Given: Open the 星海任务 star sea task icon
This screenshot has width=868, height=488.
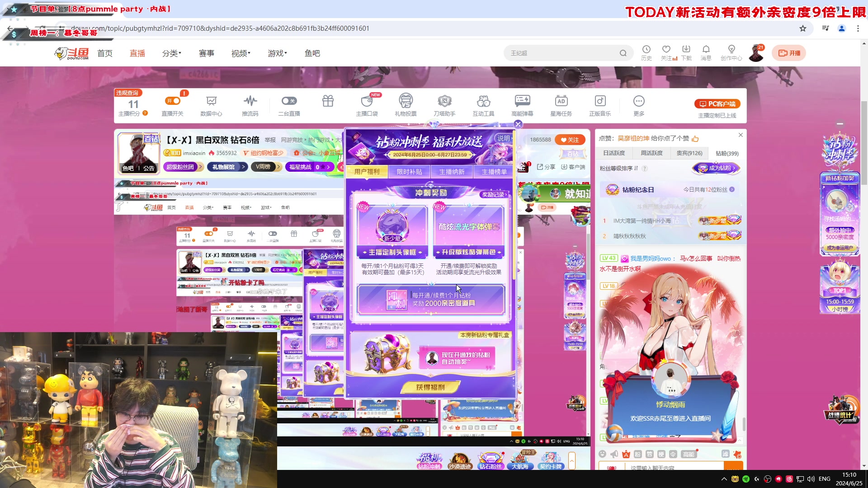Looking at the screenshot, I should [x=561, y=105].
